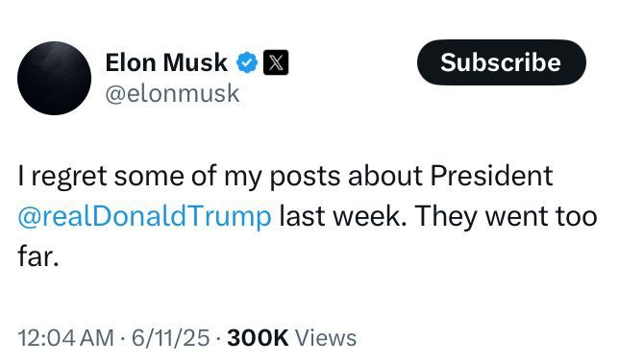Click the words last week in the post
This screenshot has width=619, height=364.
(x=342, y=216)
